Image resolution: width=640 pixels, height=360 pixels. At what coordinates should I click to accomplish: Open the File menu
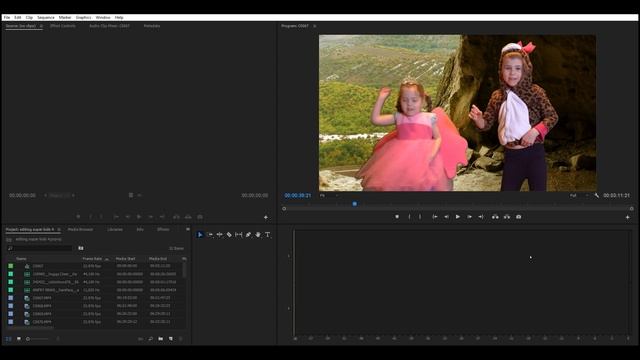coord(7,18)
